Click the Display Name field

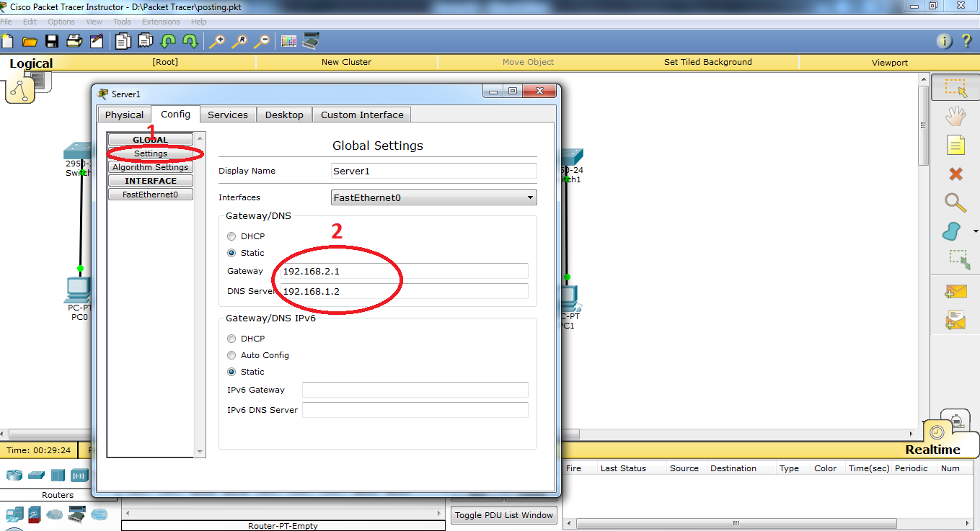coord(433,171)
